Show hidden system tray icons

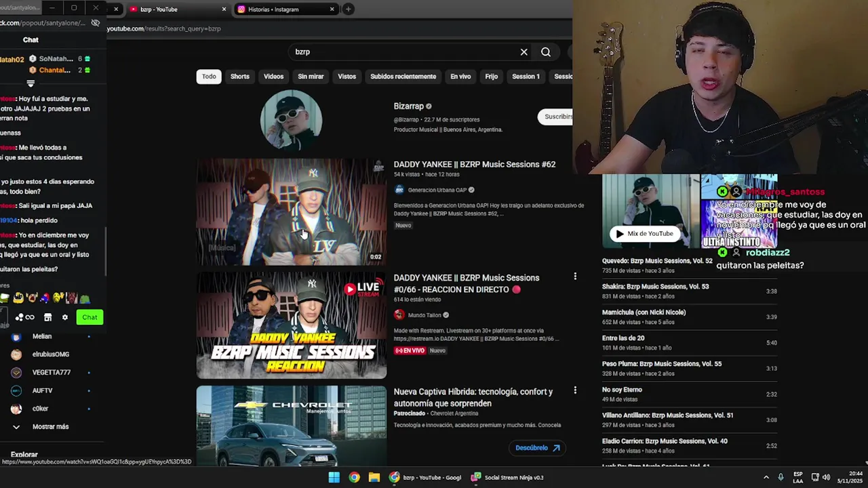coord(766,477)
